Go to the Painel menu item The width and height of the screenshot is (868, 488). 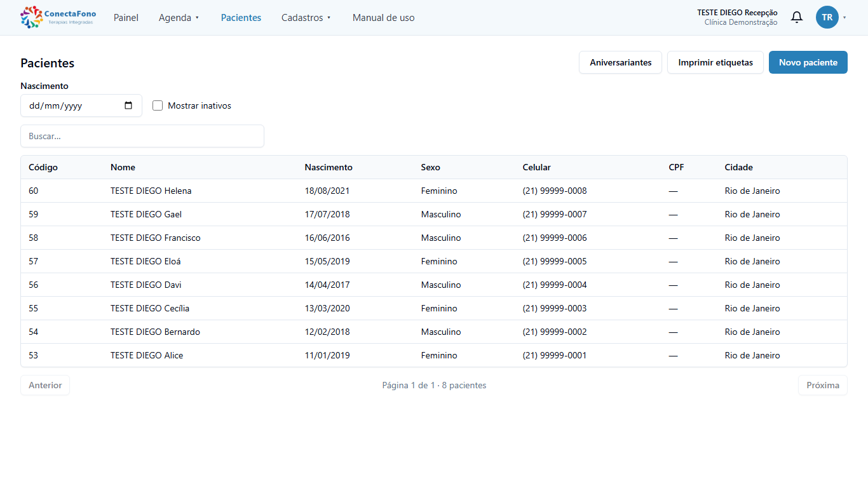point(126,18)
